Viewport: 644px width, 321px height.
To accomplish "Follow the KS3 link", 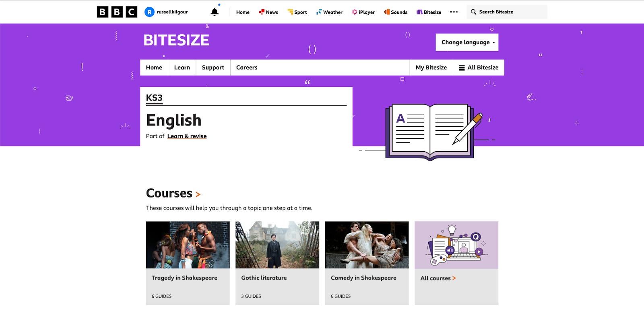I will tap(154, 98).
